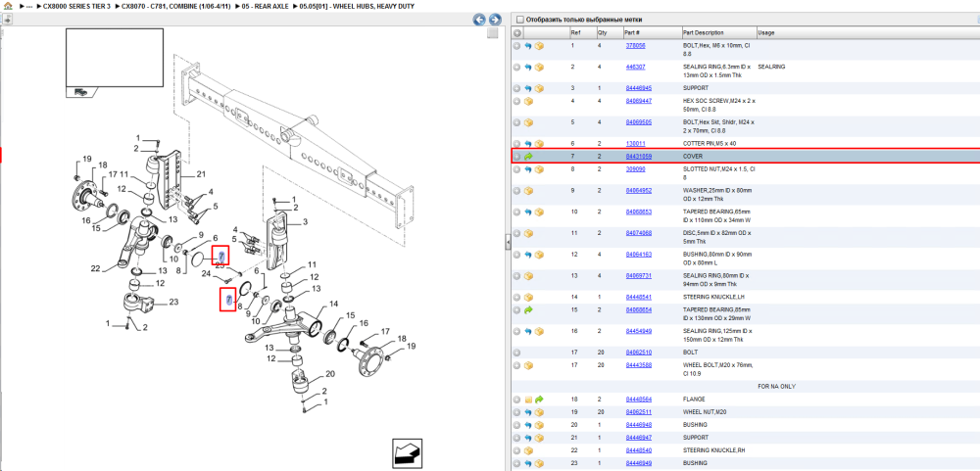Viewport: 980px width, 471px height.
Task: Click the 'SEALRING' usage cell
Action: tap(771, 67)
